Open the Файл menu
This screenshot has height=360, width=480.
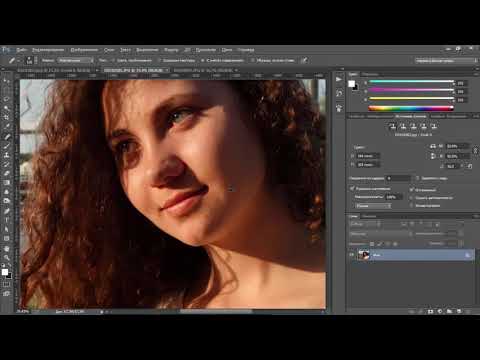21,50
